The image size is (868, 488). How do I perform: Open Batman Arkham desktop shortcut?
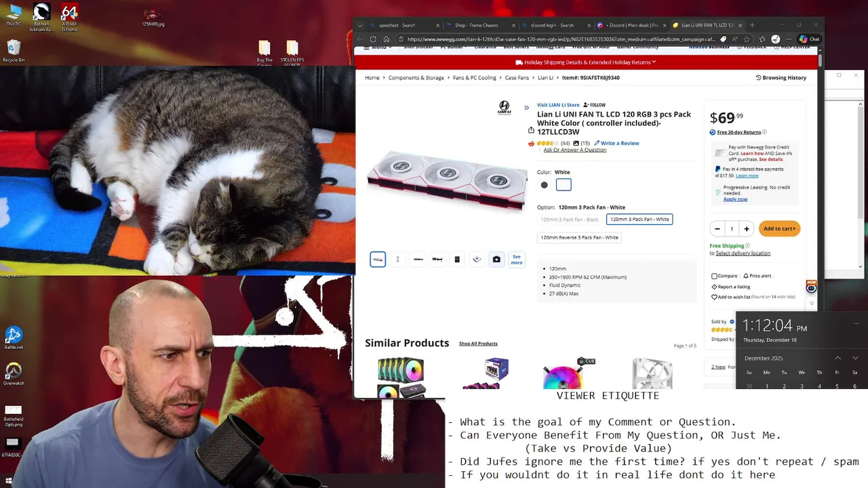click(41, 16)
